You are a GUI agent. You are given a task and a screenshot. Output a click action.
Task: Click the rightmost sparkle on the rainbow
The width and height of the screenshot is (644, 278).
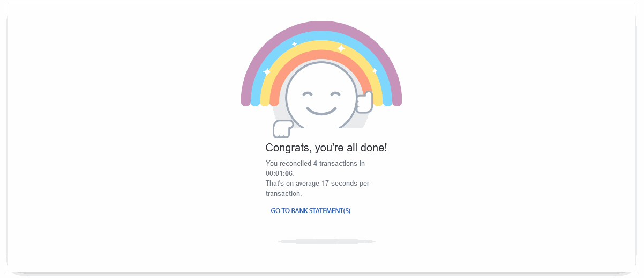[375, 71]
